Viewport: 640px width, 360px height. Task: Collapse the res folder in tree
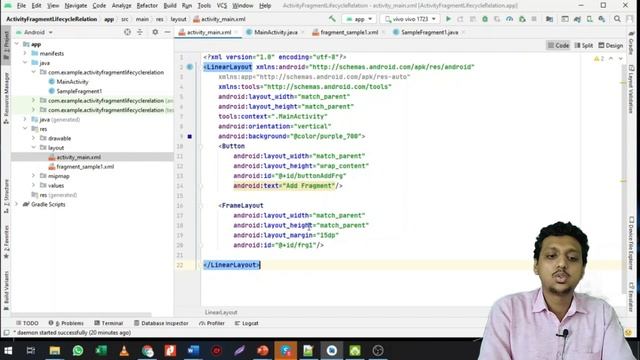[25, 129]
